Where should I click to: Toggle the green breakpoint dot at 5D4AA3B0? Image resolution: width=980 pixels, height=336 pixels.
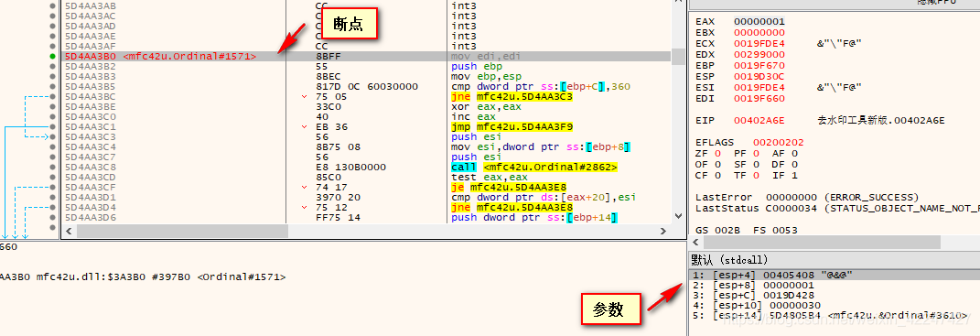[52, 57]
